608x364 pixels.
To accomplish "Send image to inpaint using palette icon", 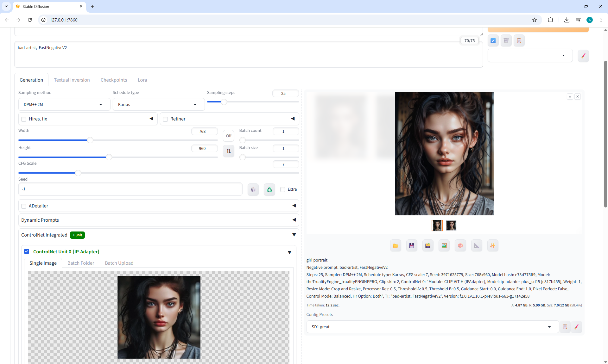I will click(x=460, y=246).
